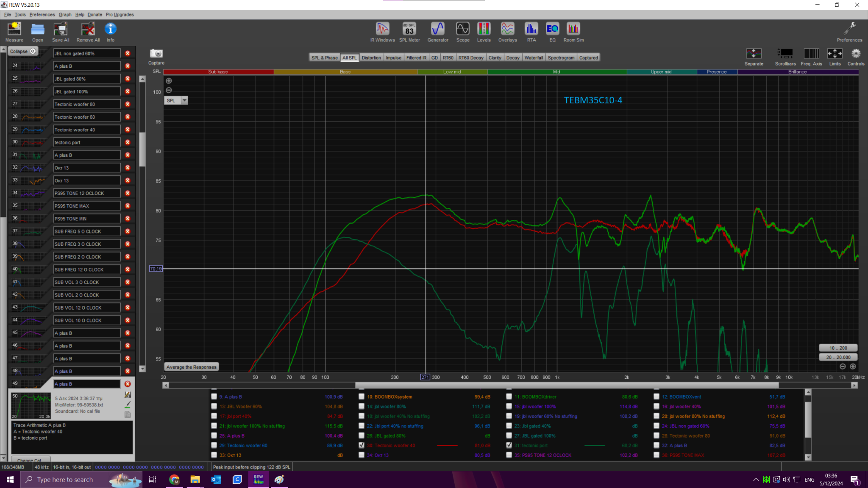The image size is (868, 488).
Task: Switch to Distortion tab
Action: 371,58
